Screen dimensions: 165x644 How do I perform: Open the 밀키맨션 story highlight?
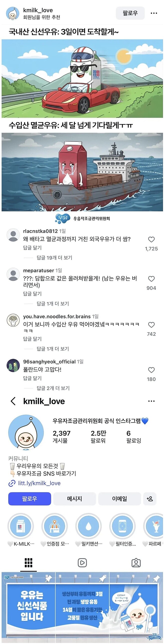click(x=88, y=526)
